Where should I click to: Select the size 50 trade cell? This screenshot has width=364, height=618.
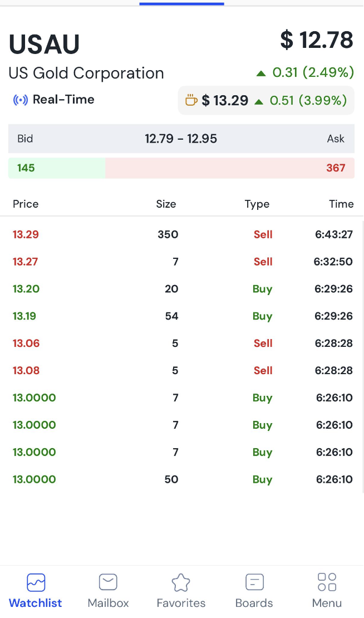pos(171,479)
